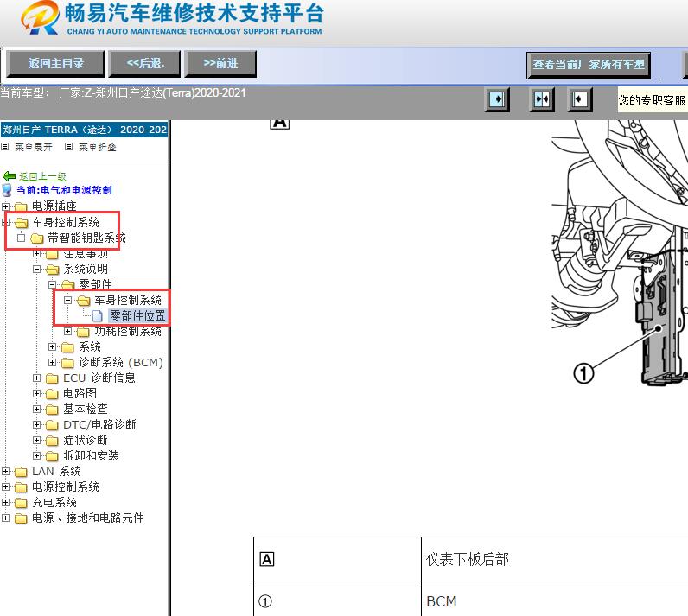Click the 充电系统 folder icon

click(21, 503)
